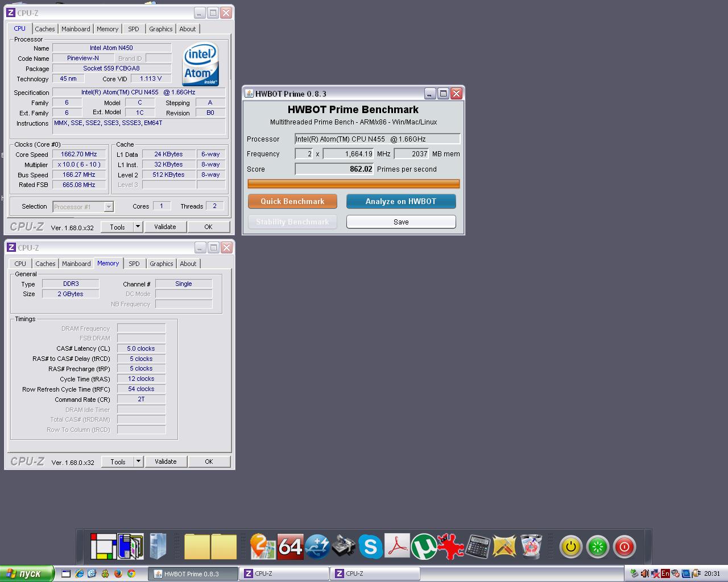Launch Firefox from quick launch bar

pyautogui.click(x=118, y=573)
